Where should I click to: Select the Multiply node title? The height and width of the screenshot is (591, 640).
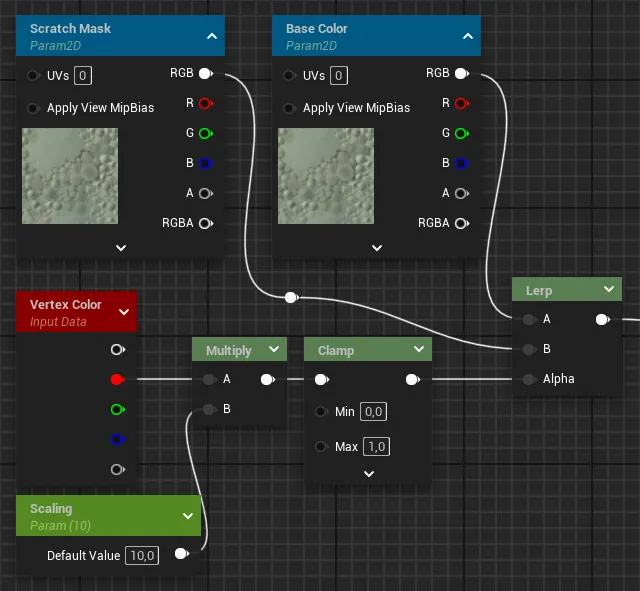coord(229,351)
